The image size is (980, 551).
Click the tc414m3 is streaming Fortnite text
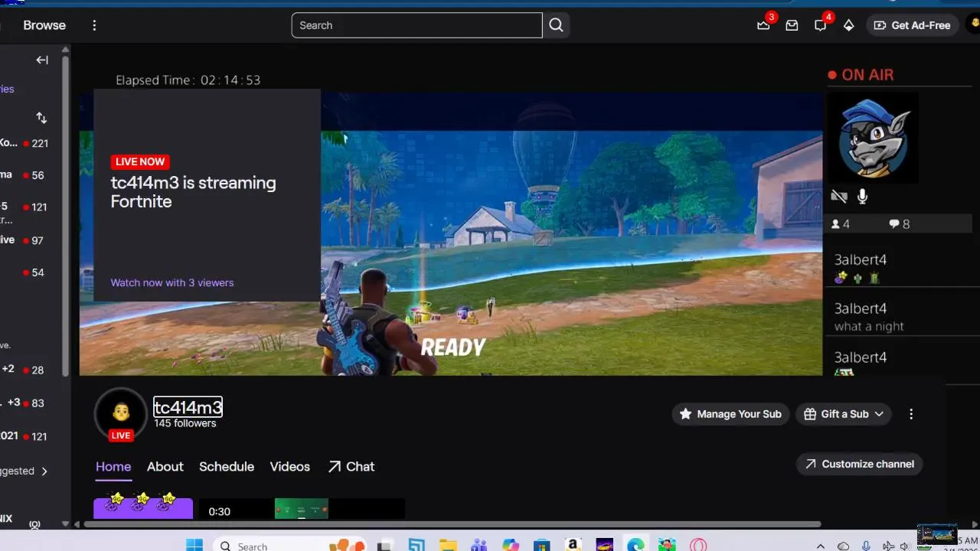pos(193,192)
